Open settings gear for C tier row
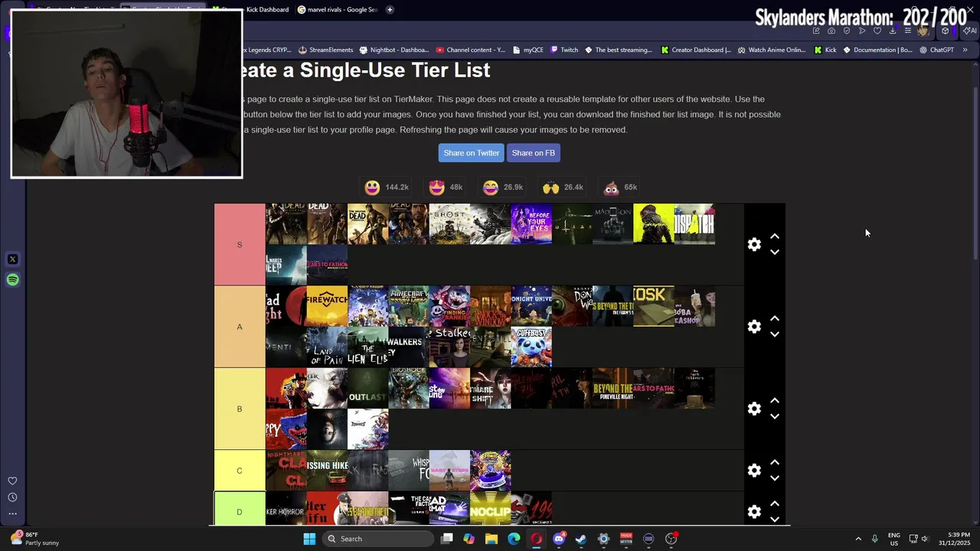Image resolution: width=980 pixels, height=551 pixels. point(754,471)
